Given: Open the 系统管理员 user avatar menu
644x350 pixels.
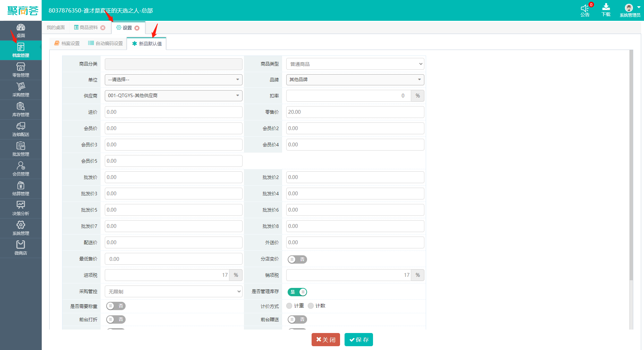Looking at the screenshot, I should (x=630, y=10).
